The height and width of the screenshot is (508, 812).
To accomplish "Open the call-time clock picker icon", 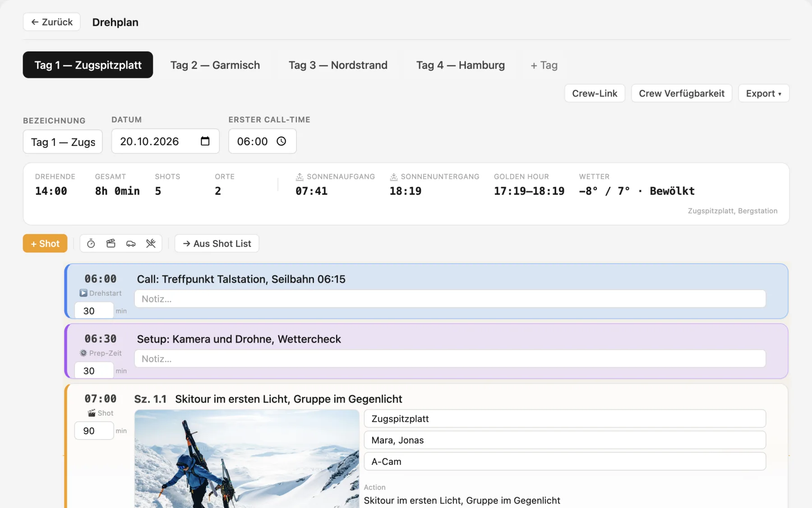I will point(281,141).
